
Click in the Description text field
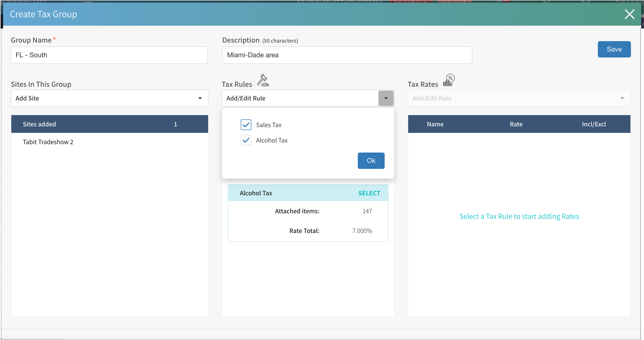point(347,55)
